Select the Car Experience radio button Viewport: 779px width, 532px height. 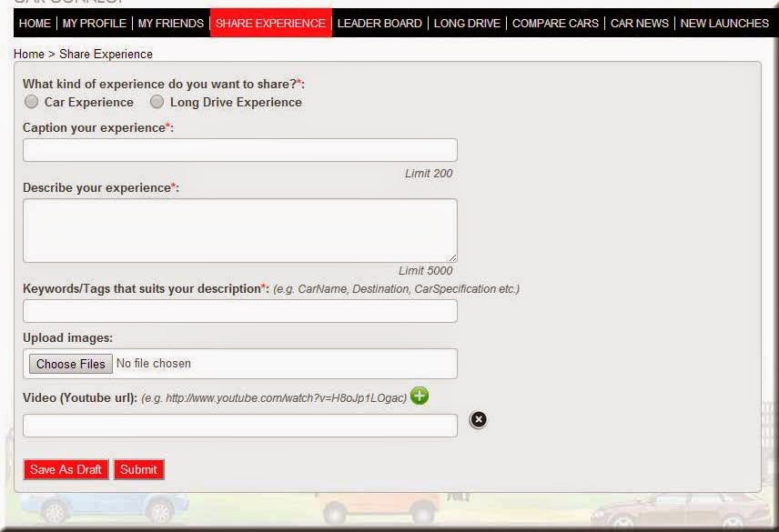(31, 102)
